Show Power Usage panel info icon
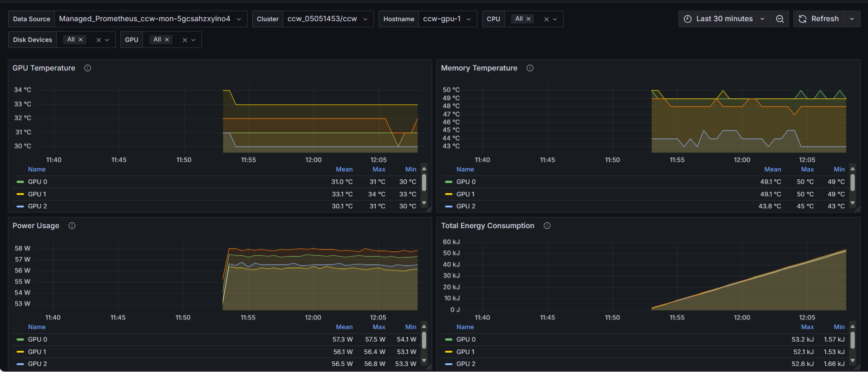The height and width of the screenshot is (372, 868). coord(72,226)
